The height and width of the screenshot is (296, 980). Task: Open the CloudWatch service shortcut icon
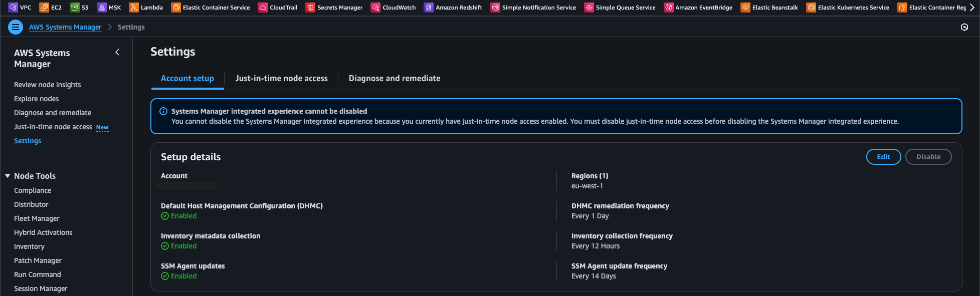[375, 8]
